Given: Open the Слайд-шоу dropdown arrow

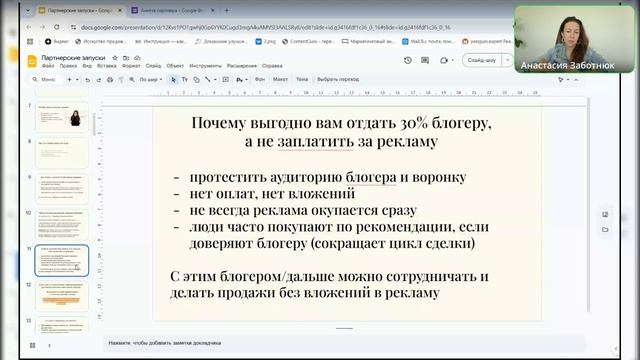Looking at the screenshot, I should [x=507, y=60].
